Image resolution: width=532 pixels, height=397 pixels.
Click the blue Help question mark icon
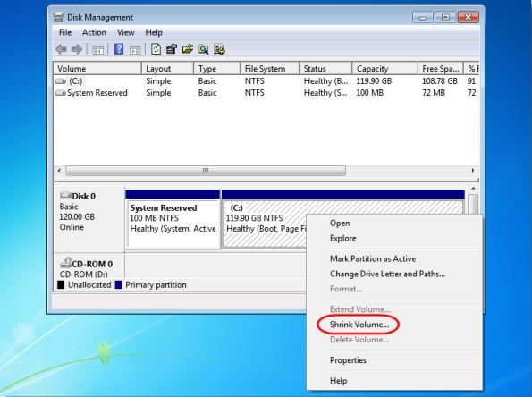click(119, 49)
